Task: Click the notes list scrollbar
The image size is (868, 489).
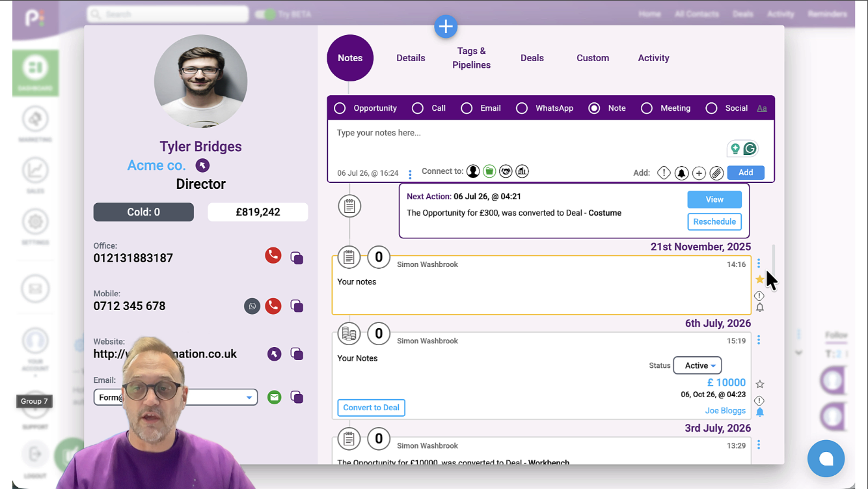Action: (773, 260)
